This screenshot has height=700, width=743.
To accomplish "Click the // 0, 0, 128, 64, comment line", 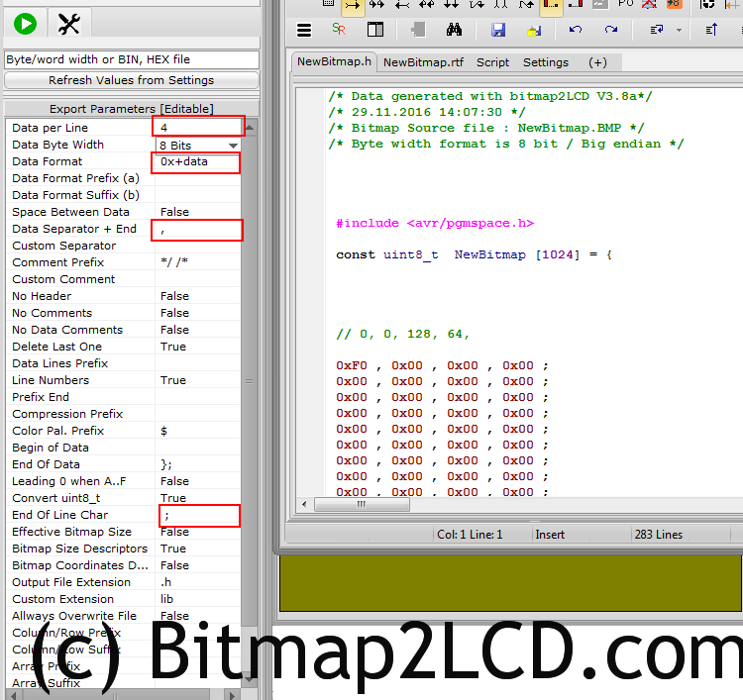I will coord(403,335).
